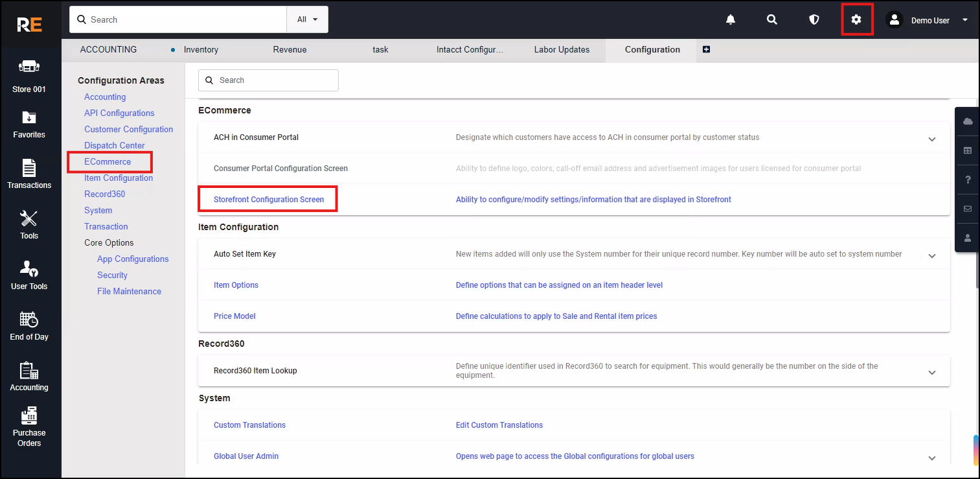The width and height of the screenshot is (980, 479).
Task: Click the notifications bell icon
Action: click(731, 20)
